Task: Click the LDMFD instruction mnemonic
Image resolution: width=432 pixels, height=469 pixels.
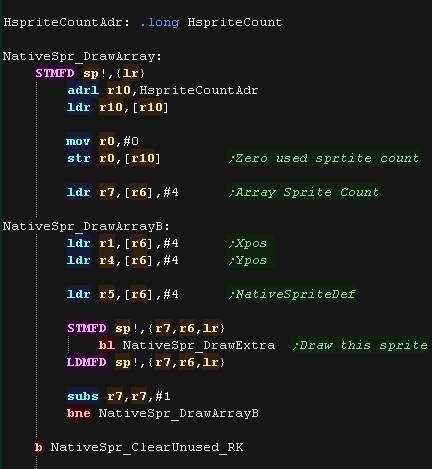Action: 87,362
